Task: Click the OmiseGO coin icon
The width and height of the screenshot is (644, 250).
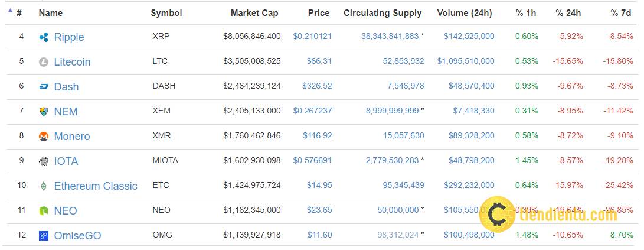Action: coord(44,236)
